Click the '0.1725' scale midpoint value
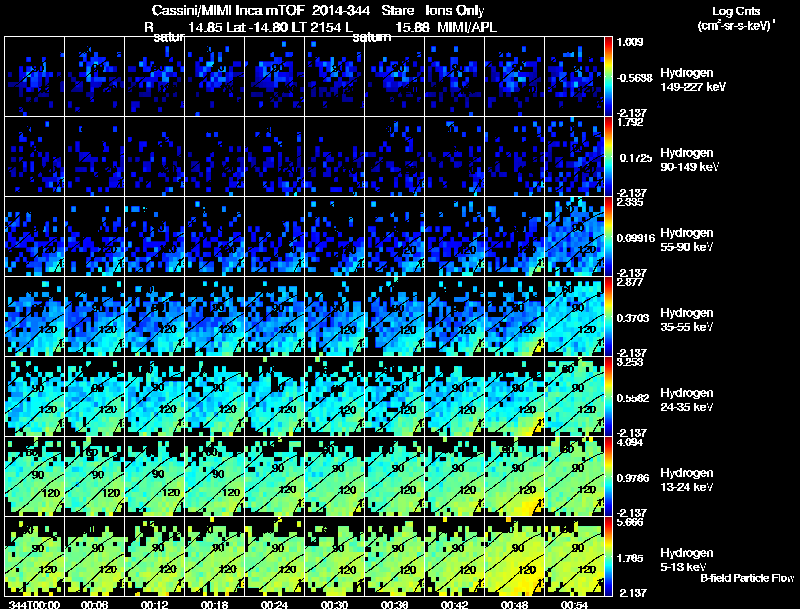 [636, 158]
